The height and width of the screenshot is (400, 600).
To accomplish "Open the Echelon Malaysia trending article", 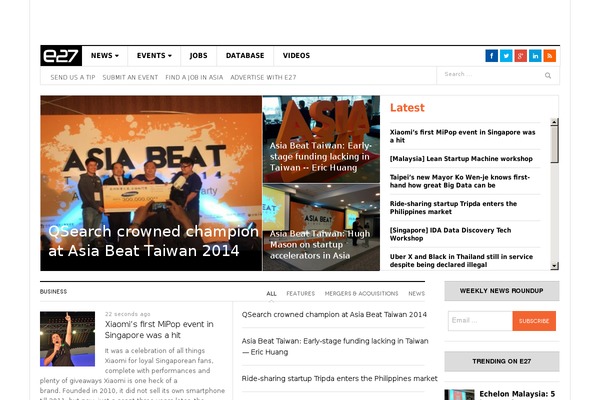I will click(517, 394).
